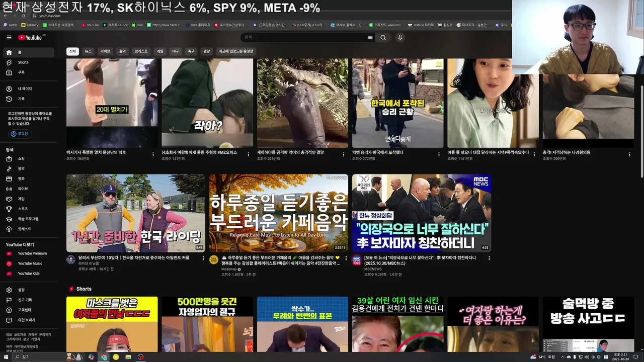Open more options for 카페음악 video

[x=346, y=258]
